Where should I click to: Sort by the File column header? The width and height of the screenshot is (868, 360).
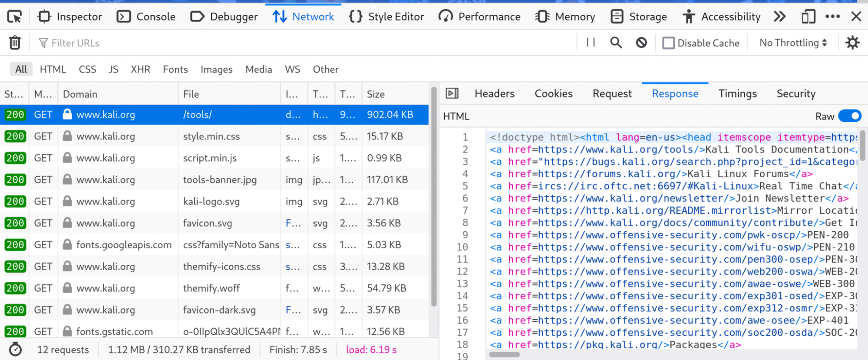[229, 94]
